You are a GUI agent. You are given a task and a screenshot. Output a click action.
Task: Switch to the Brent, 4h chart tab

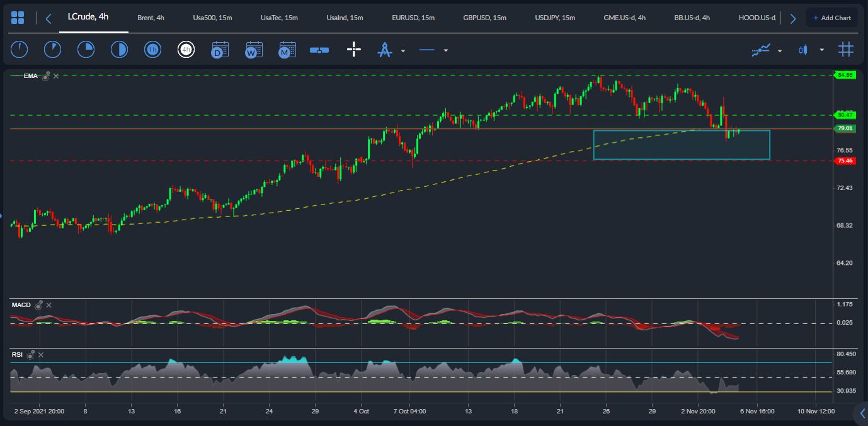151,18
